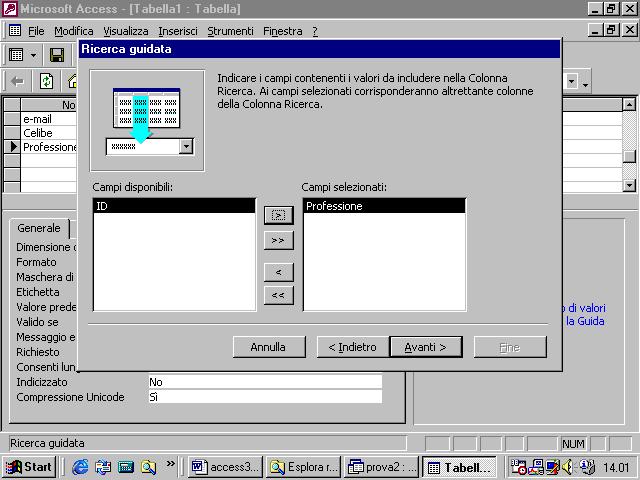Click the calculator-like quick launch icon
This screenshot has width=640, height=480.
(x=126, y=467)
